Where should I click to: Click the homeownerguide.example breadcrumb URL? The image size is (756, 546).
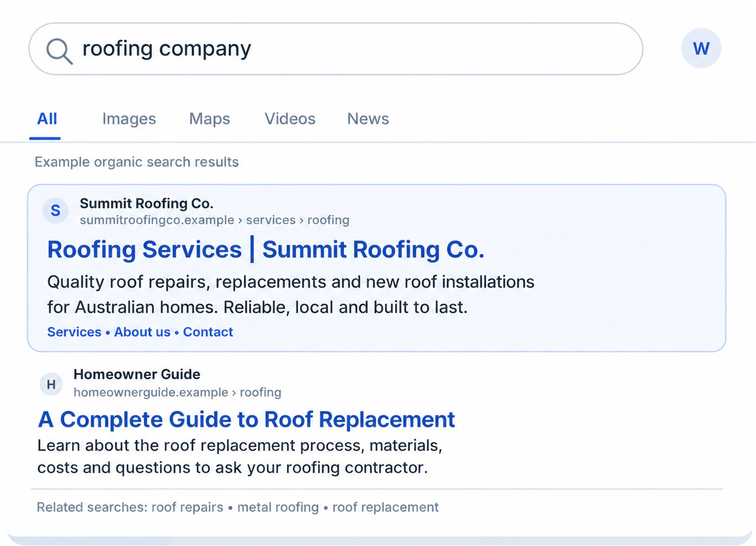click(x=177, y=392)
